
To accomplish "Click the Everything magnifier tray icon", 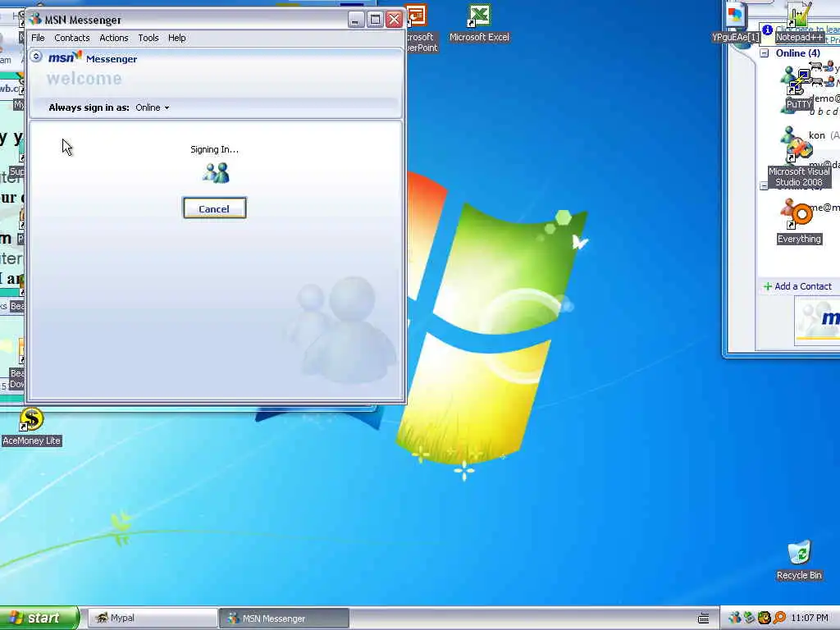I will (x=778, y=619).
